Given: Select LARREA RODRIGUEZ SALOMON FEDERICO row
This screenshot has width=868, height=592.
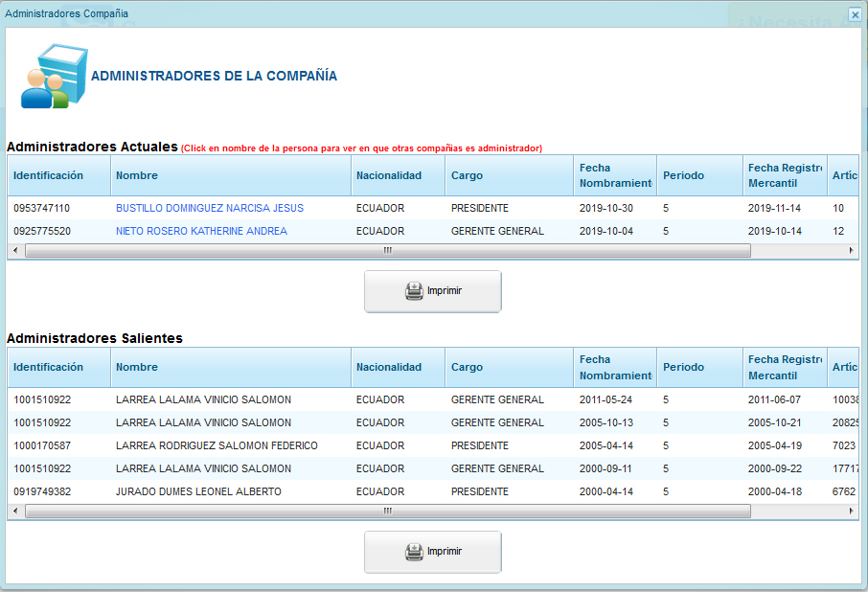Looking at the screenshot, I should click(216, 445).
